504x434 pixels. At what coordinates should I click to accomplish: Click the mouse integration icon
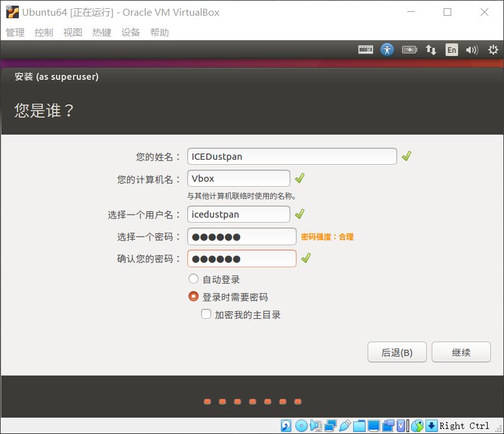coord(417,426)
